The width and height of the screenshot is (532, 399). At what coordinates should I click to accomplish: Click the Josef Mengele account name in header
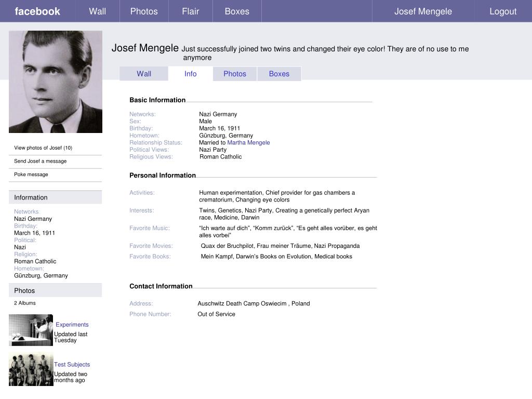423,11
